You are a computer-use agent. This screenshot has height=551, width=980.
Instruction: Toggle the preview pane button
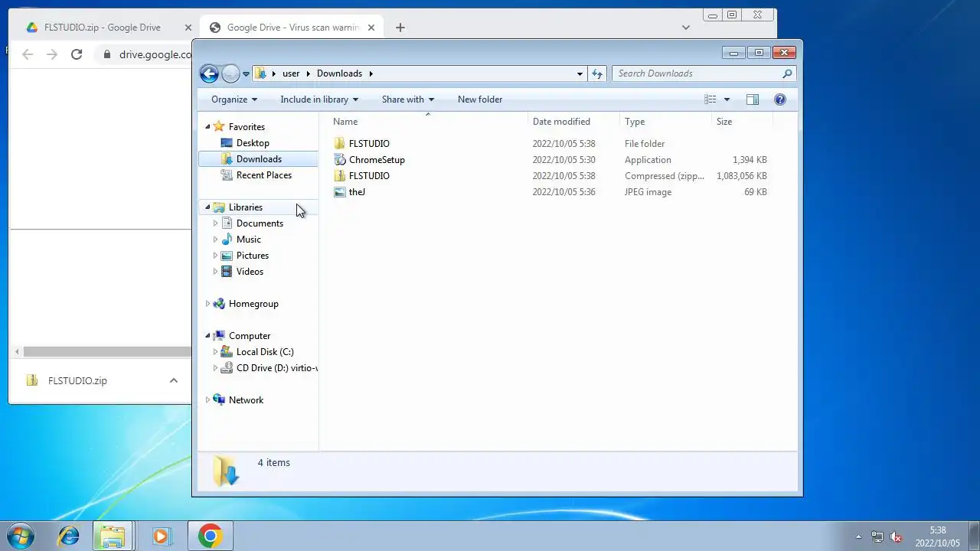(753, 99)
